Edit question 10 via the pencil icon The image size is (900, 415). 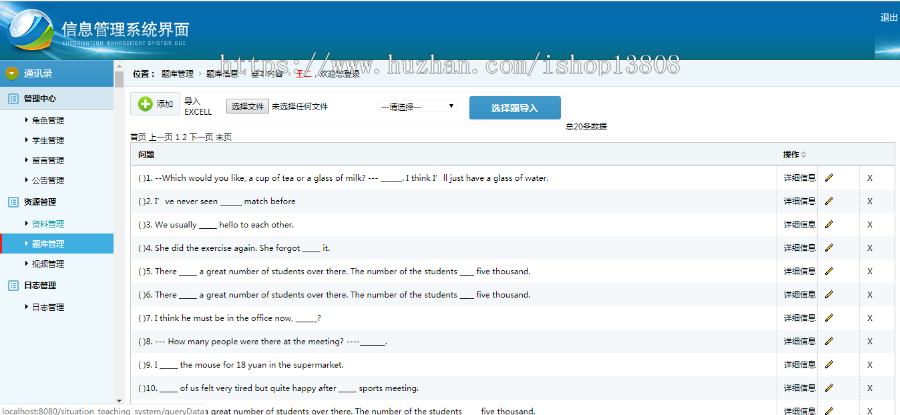pos(828,388)
